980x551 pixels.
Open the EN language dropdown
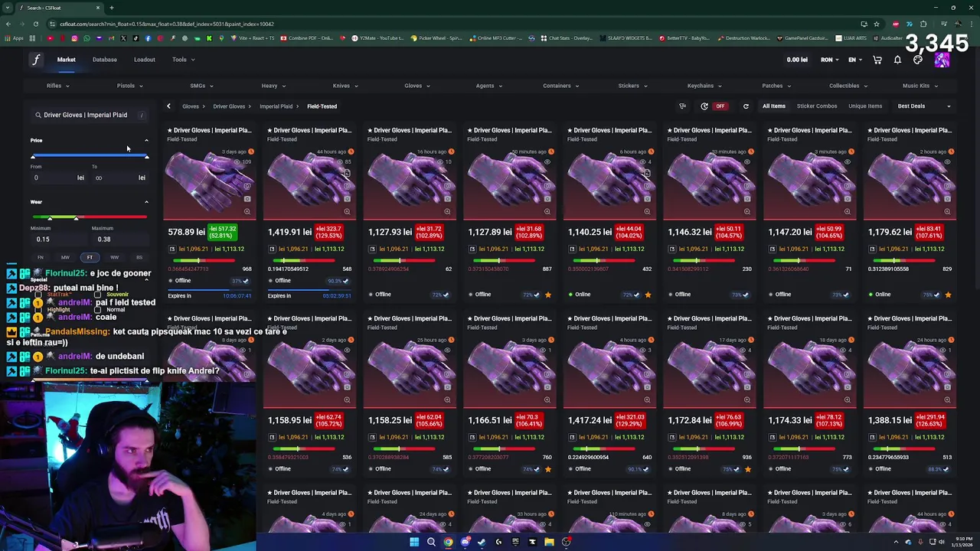(855, 60)
